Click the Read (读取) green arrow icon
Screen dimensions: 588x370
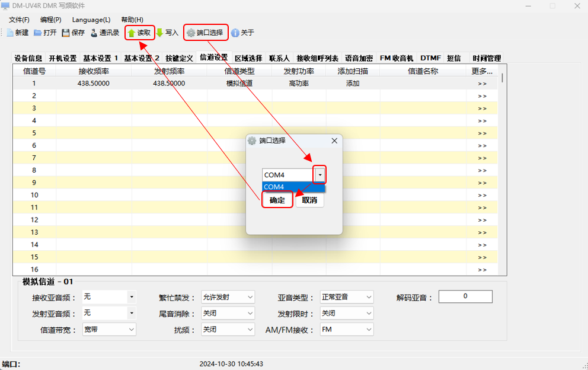pyautogui.click(x=132, y=33)
